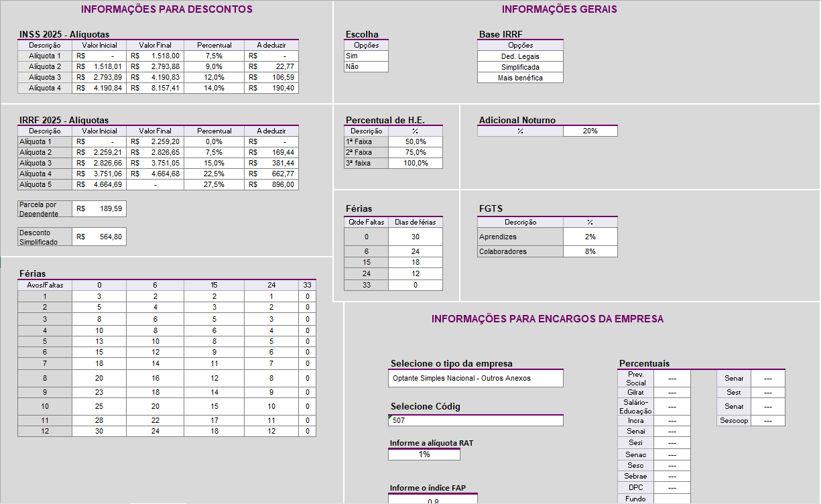Click the INSS deduction value 22,77

point(271,66)
